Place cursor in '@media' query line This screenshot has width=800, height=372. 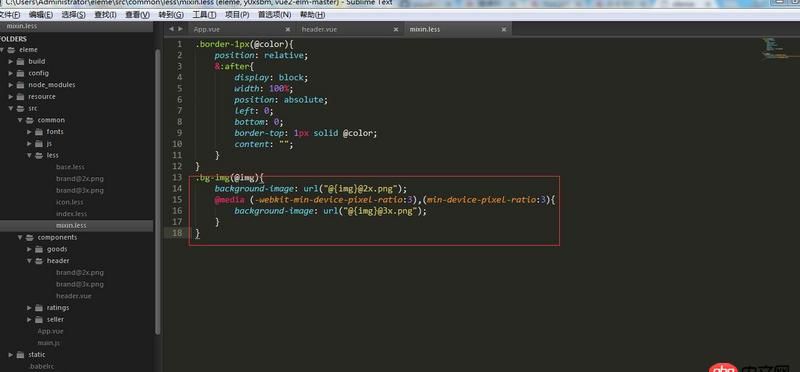pyautogui.click(x=384, y=200)
